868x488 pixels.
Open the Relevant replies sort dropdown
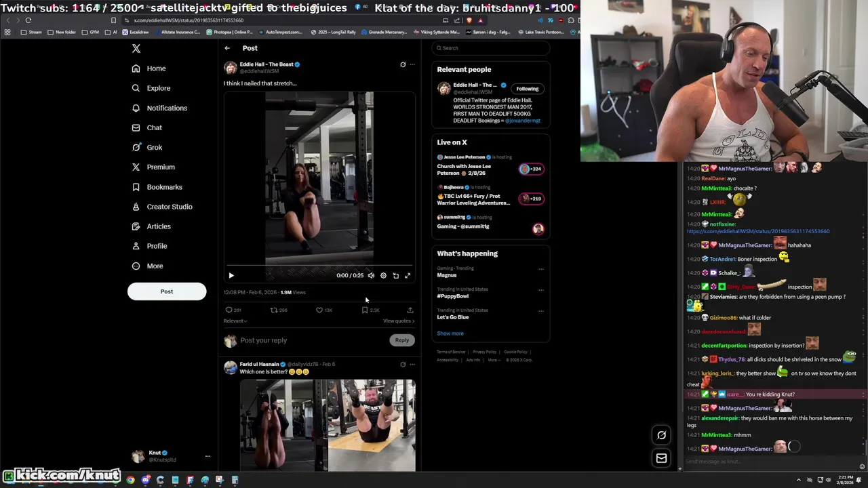[x=235, y=321]
